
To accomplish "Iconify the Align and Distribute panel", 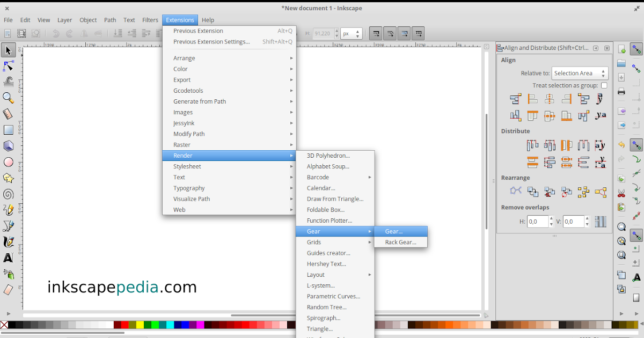I will 596,48.
